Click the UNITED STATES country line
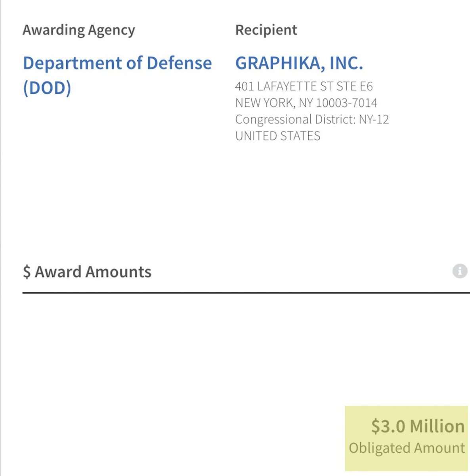The height and width of the screenshot is (476, 470). click(277, 136)
